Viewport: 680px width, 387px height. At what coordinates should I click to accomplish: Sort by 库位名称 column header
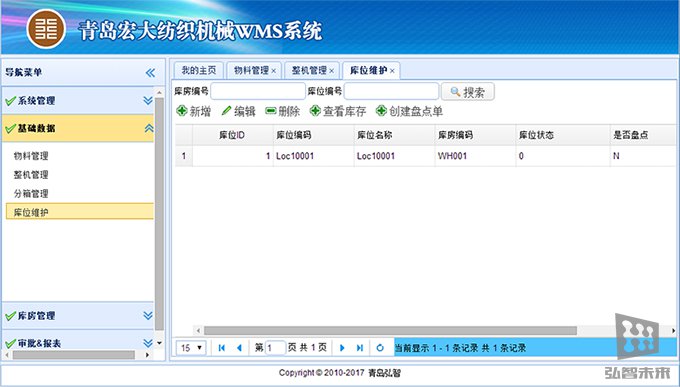(394, 135)
